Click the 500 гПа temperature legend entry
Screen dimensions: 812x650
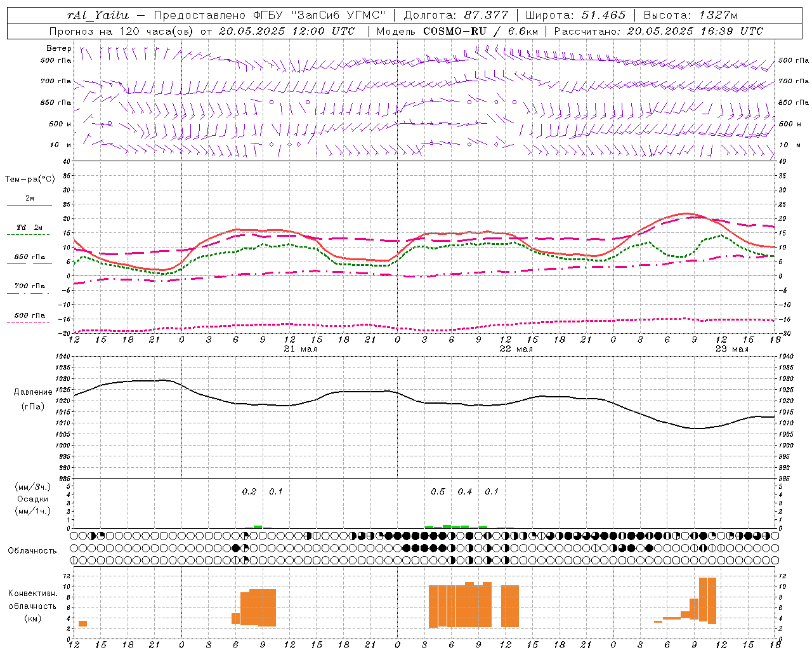pyautogui.click(x=29, y=315)
